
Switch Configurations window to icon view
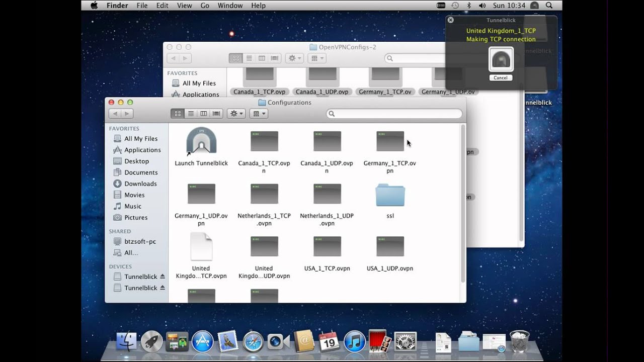pos(178,114)
